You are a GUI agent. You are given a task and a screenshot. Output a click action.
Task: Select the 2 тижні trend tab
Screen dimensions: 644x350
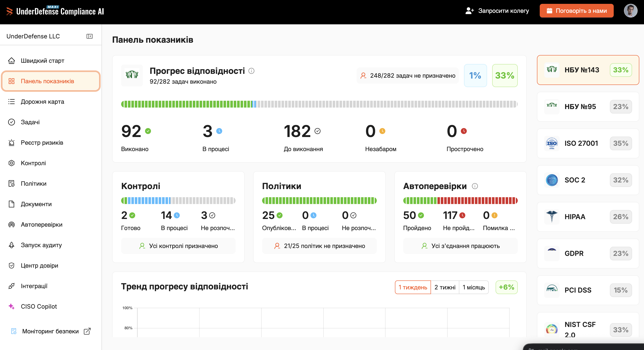click(x=445, y=287)
